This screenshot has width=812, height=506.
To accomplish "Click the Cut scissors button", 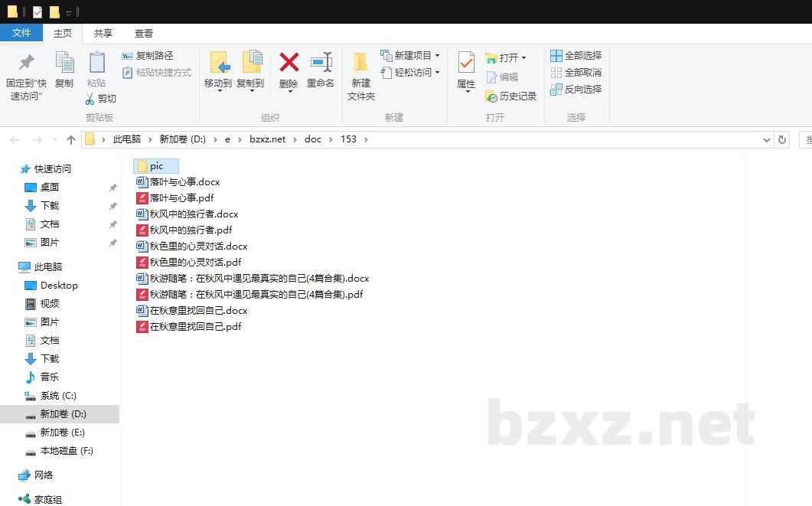I will point(100,99).
